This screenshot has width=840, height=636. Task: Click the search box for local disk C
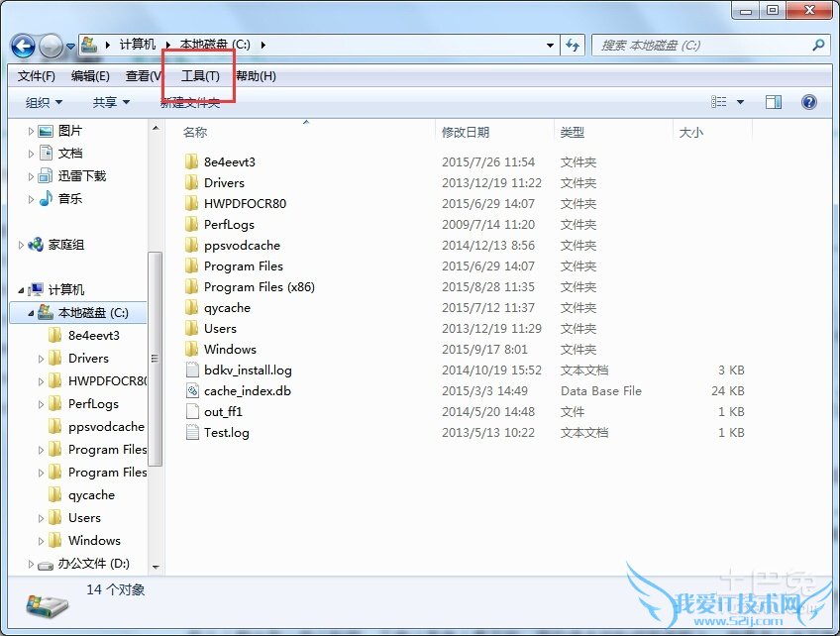[x=700, y=46]
